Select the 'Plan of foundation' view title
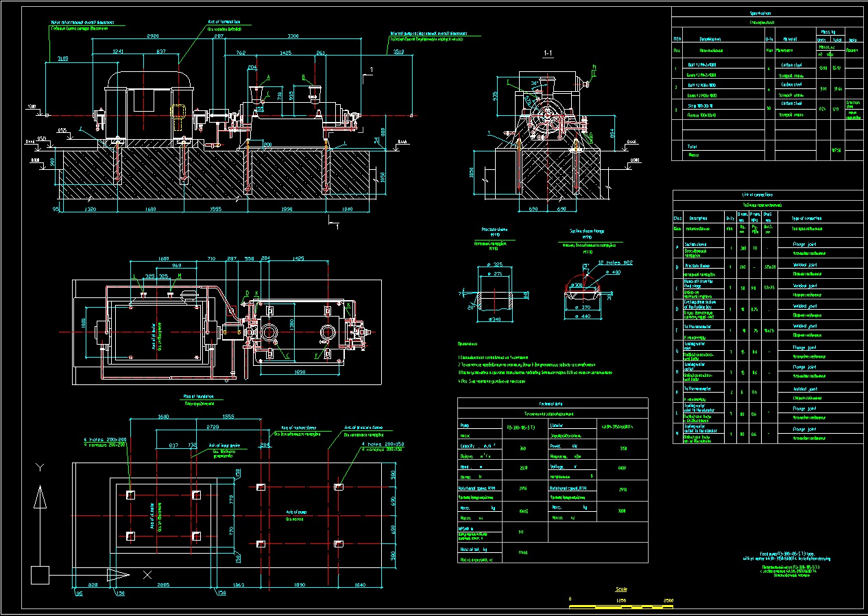The height and width of the screenshot is (616, 868). pos(198,396)
